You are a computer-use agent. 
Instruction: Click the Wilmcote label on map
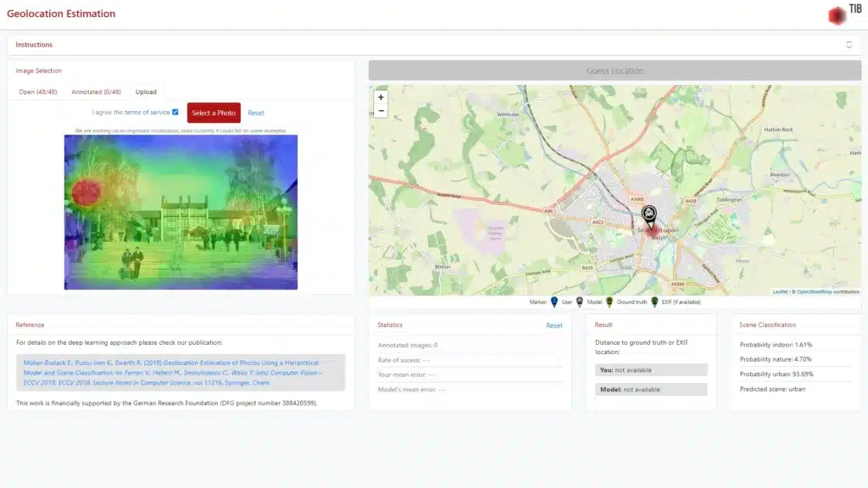click(508, 114)
